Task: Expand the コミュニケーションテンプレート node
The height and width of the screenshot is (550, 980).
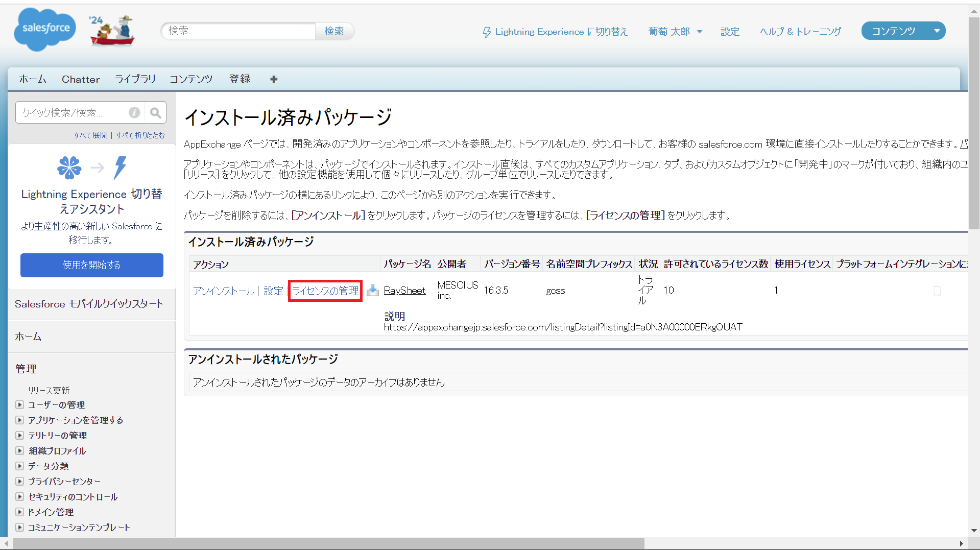Action: tap(19, 527)
